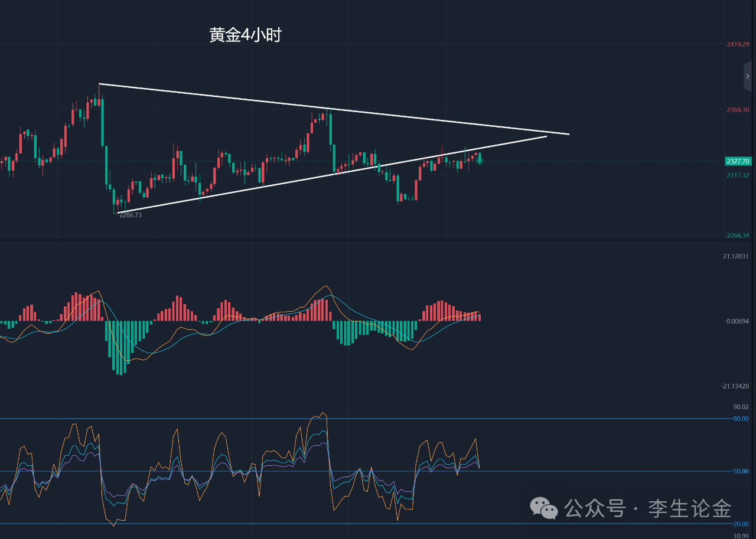This screenshot has height=539, width=756.
Task: Click the latest green candlestick
Action: 480,158
